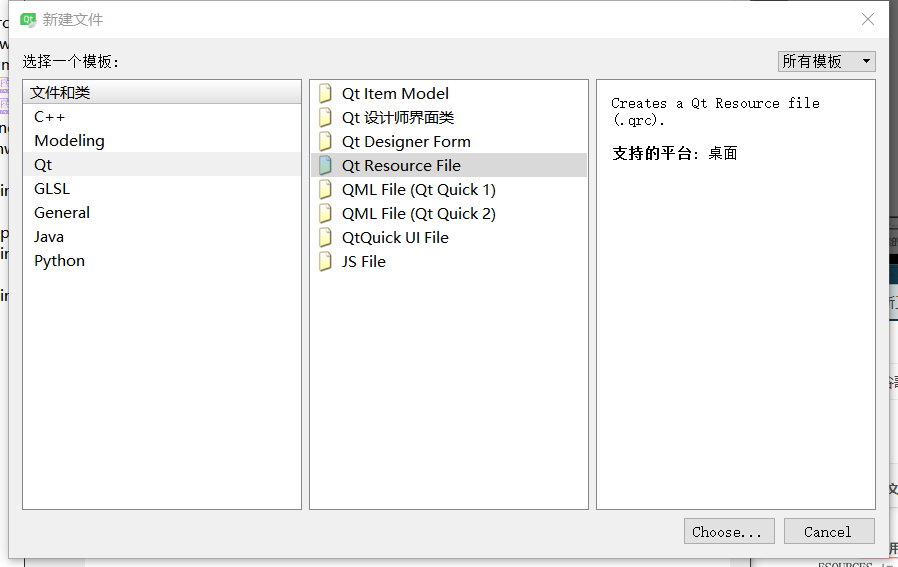Click the Qt Item Model file icon
Screen dimensions: 898x567
pyautogui.click(x=325, y=93)
